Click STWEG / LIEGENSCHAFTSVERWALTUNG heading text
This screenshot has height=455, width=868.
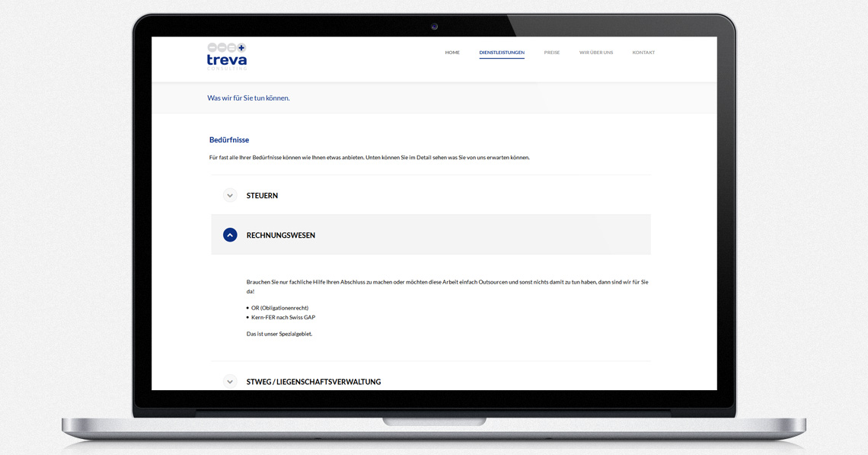pos(314,382)
